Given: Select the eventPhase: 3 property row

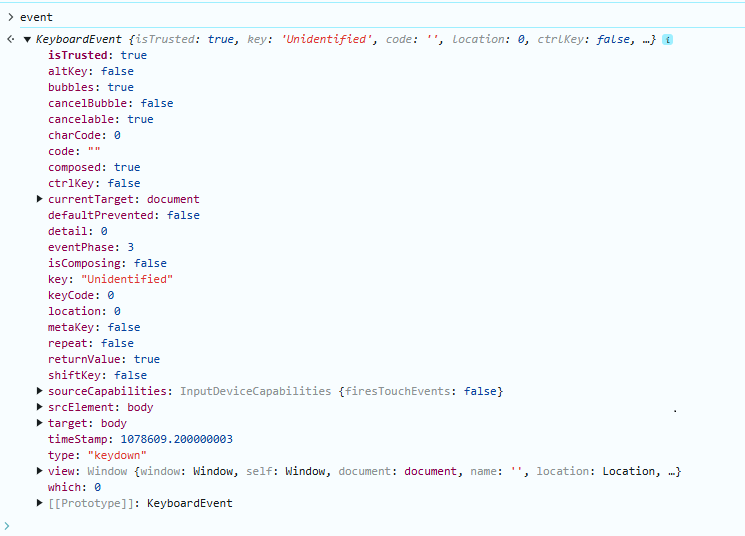Looking at the screenshot, I should [91, 247].
